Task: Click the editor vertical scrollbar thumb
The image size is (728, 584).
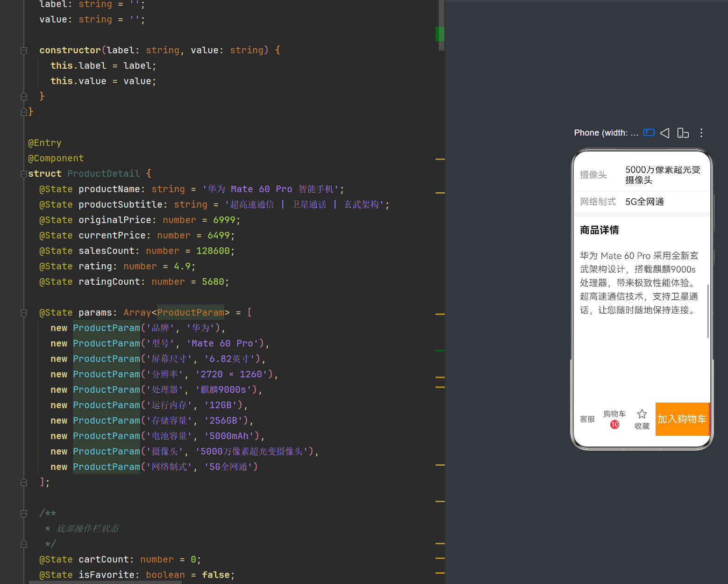Action: pos(442,25)
